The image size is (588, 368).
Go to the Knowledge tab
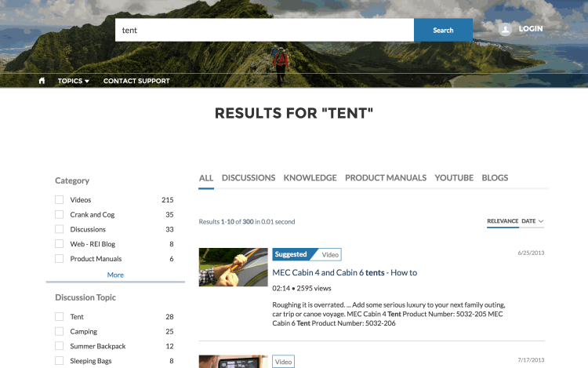click(x=310, y=178)
